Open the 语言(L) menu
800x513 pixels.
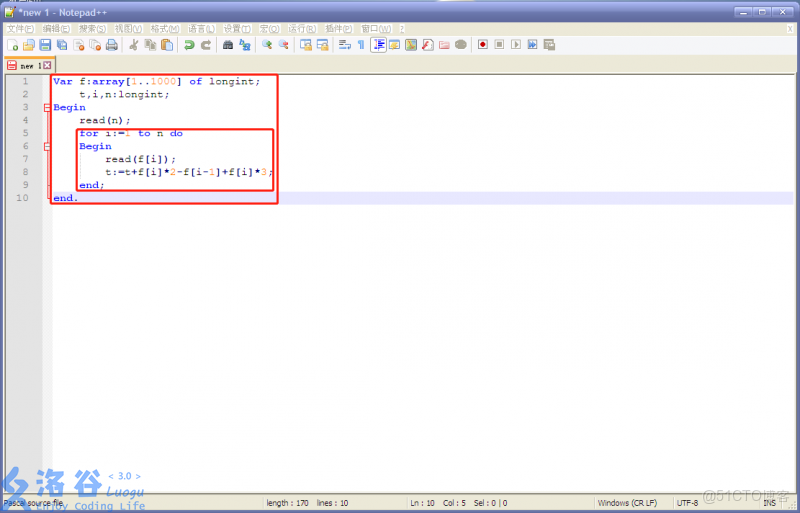pyautogui.click(x=202, y=29)
